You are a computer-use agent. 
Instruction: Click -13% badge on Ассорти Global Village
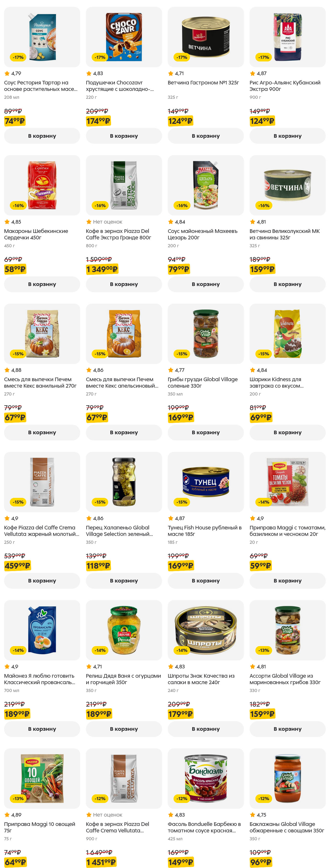coord(264,650)
